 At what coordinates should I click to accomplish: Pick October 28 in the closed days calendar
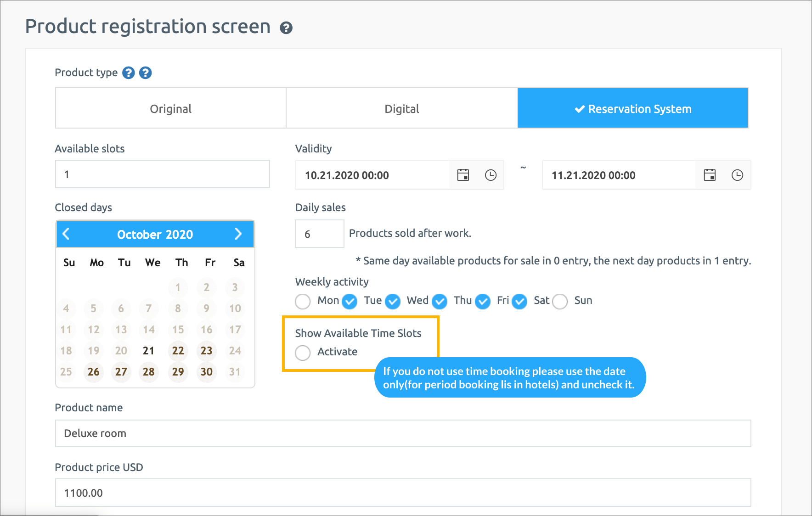click(x=148, y=372)
